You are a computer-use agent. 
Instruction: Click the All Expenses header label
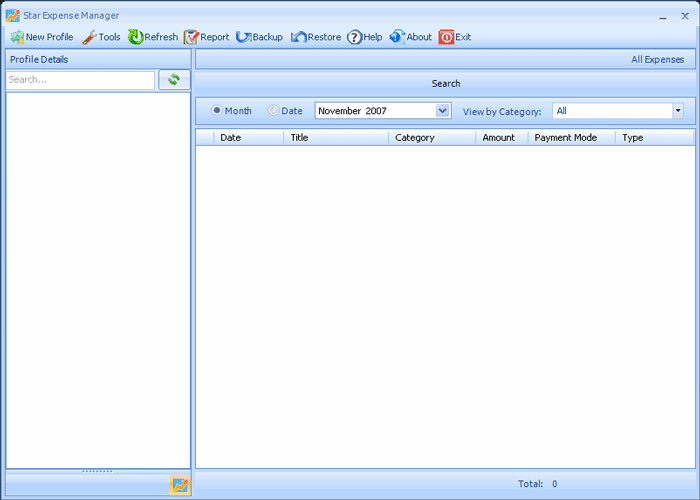click(657, 59)
